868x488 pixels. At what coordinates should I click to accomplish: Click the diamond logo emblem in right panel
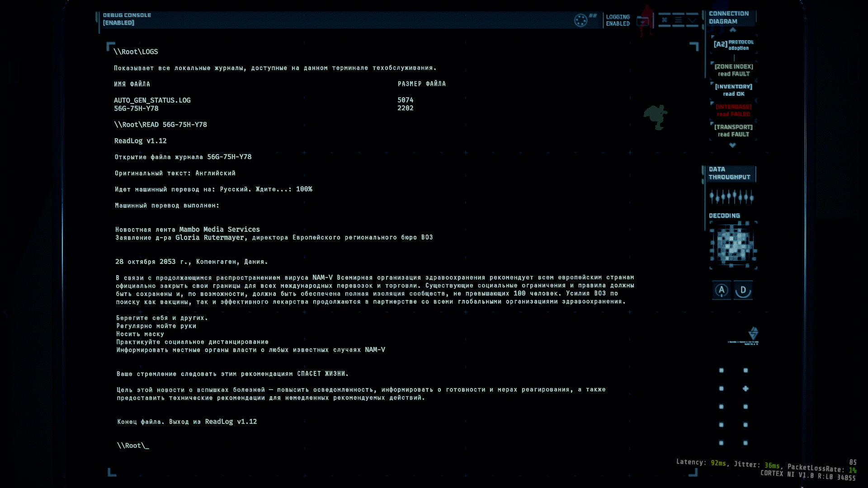pos(753,333)
